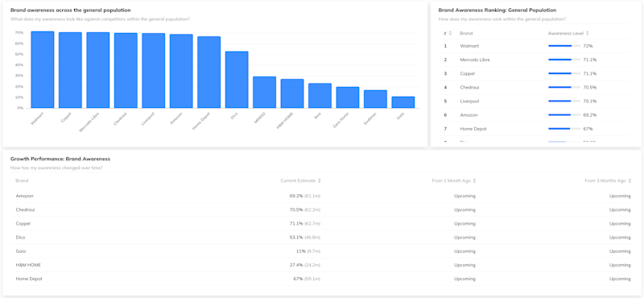
Task: Sort ranking by Awareness Level arrows
Action: (x=588, y=33)
